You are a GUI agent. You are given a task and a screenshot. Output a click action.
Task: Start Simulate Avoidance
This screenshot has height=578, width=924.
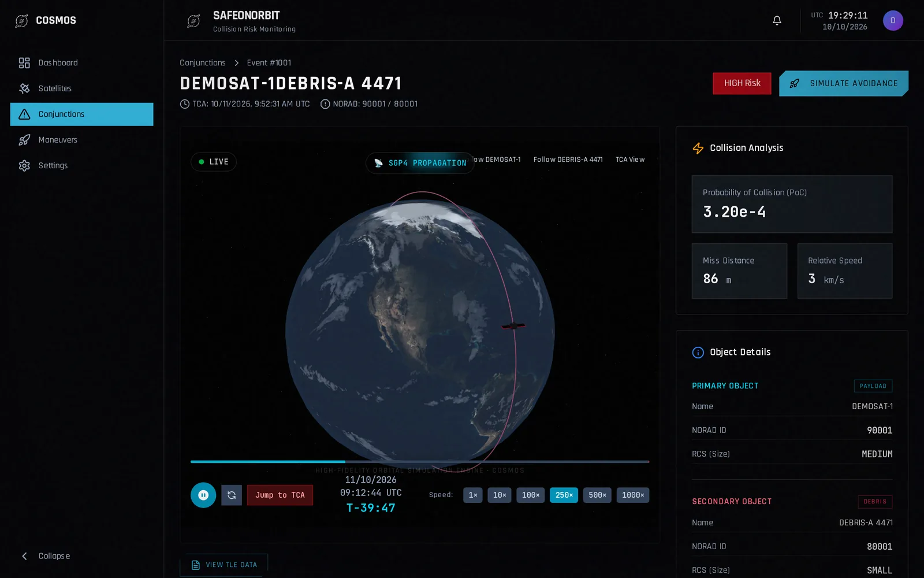point(844,83)
